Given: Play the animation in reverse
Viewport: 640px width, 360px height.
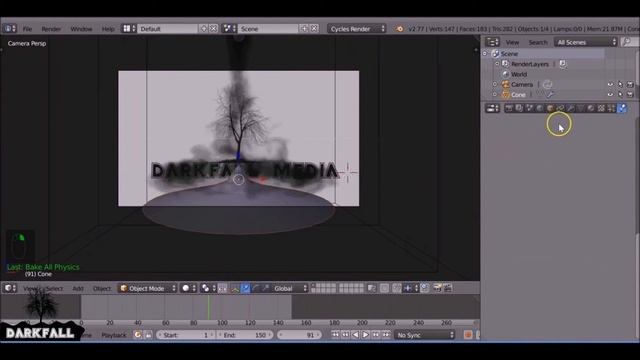Looking at the screenshot, I should point(355,335).
